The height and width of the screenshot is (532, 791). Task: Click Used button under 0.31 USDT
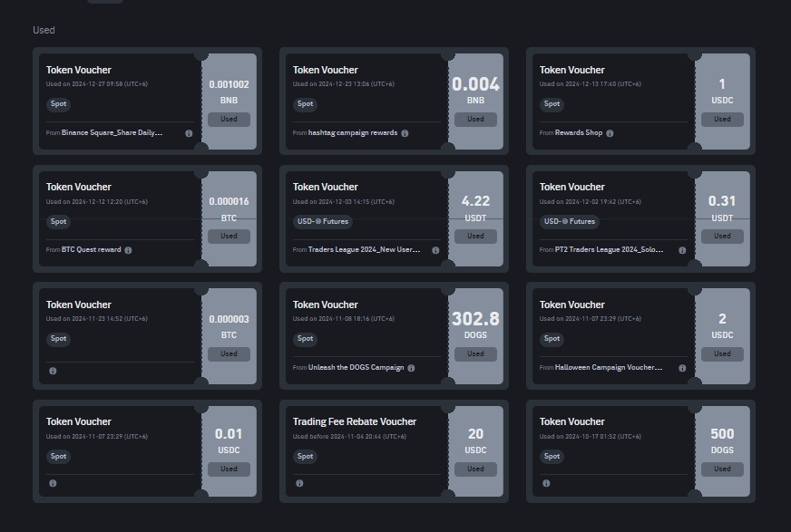tap(722, 237)
